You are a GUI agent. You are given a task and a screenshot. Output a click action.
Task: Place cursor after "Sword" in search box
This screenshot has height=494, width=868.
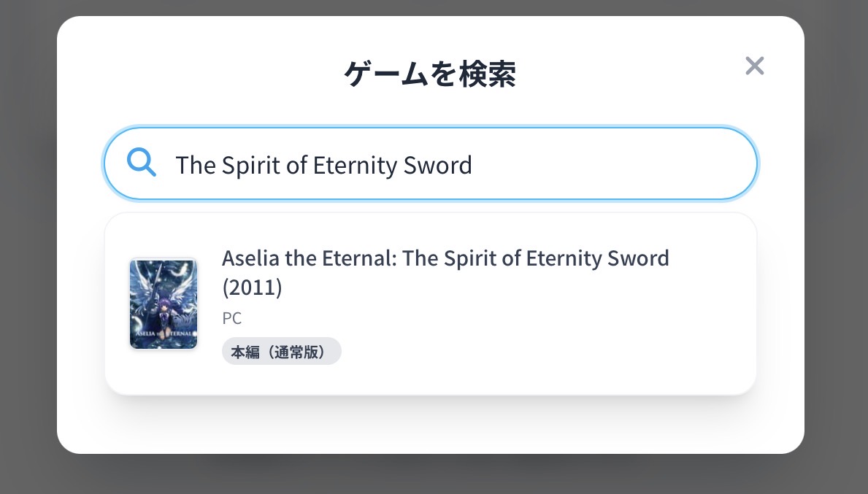(474, 165)
